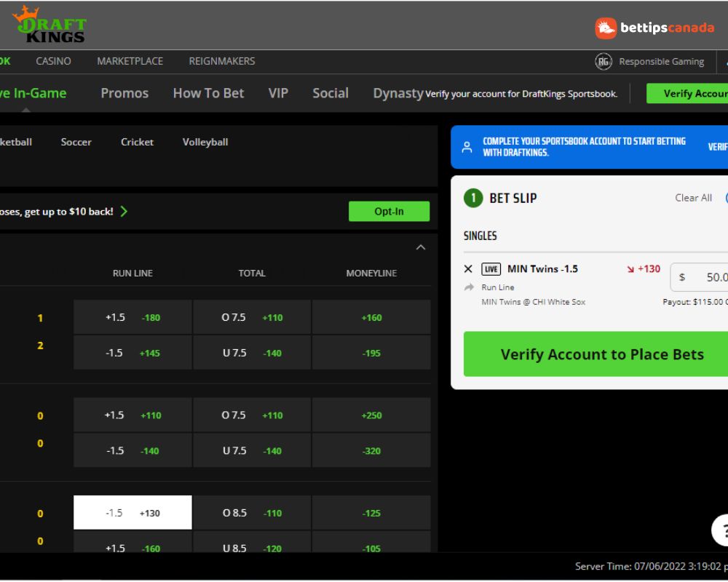The image size is (728, 582).
Task: Select the Soccer sport tab
Action: (76, 142)
